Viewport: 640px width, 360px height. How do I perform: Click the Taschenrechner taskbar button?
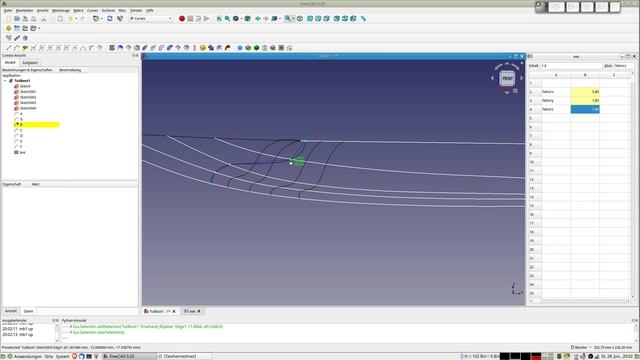pyautogui.click(x=184, y=356)
